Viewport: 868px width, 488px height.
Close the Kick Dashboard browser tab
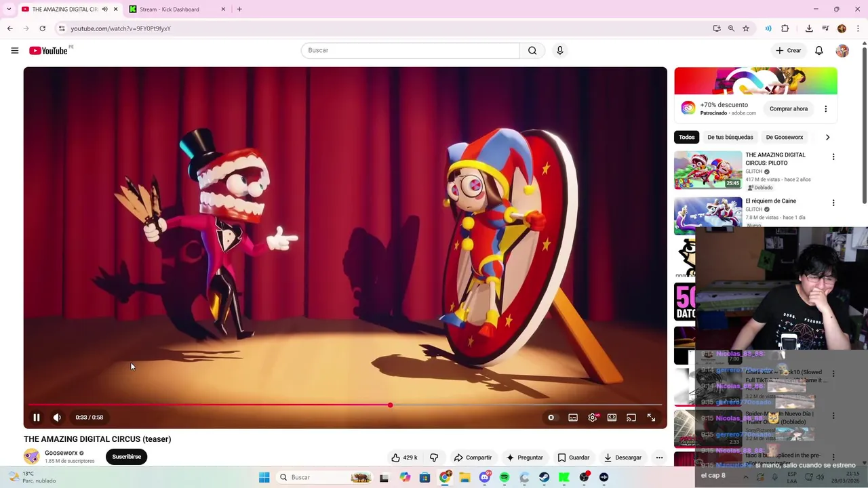[223, 9]
